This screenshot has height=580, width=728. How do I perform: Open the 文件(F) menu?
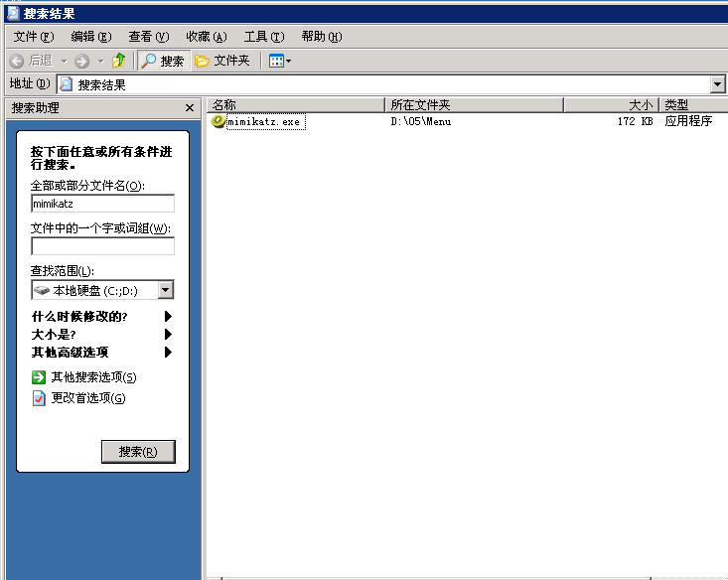point(31,37)
